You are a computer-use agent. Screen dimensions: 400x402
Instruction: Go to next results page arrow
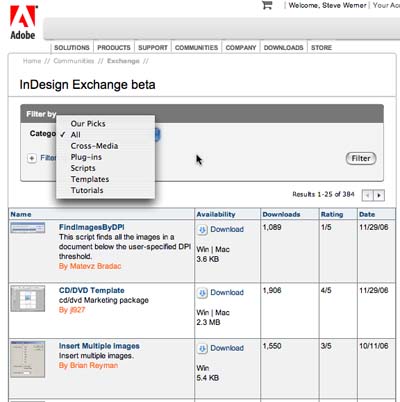click(x=379, y=195)
